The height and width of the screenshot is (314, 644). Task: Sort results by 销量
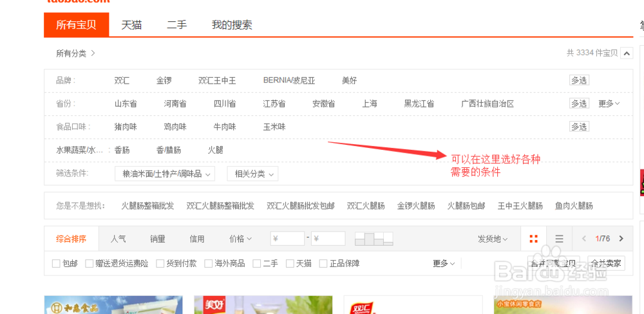[158, 239]
